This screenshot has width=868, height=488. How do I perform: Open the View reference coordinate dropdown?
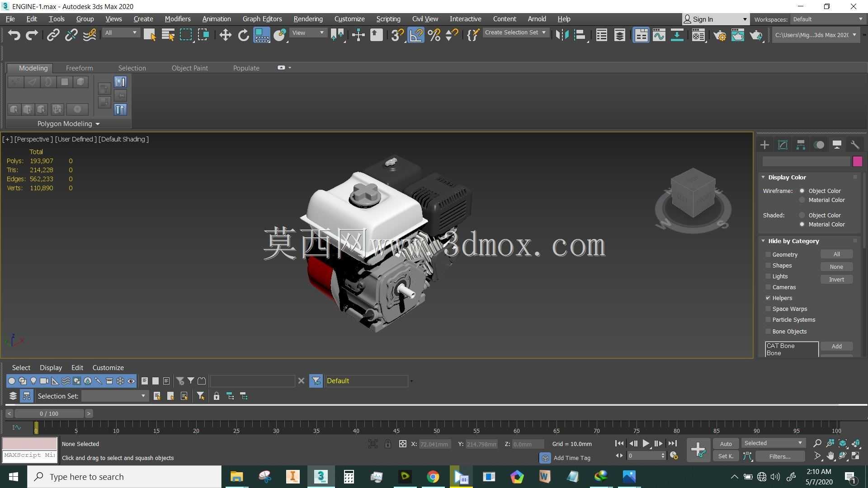tap(308, 33)
